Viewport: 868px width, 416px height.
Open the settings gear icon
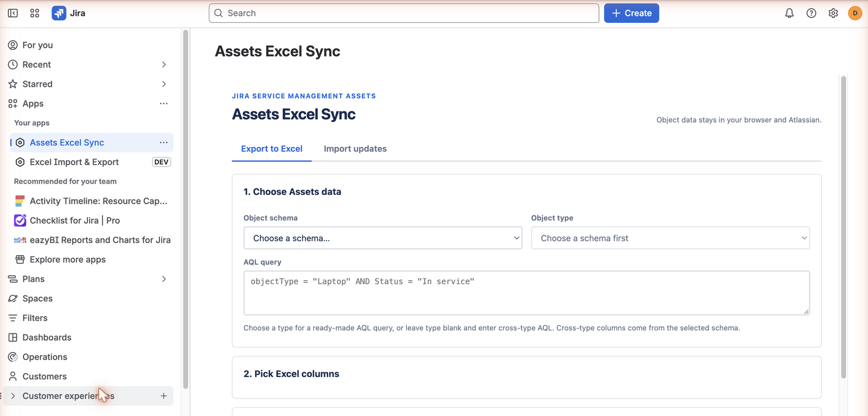click(833, 13)
